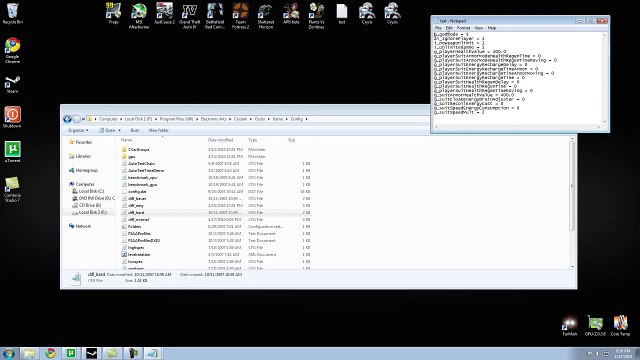Open the recent locations dropdown arrow
640x360 pixels.
pos(83,119)
